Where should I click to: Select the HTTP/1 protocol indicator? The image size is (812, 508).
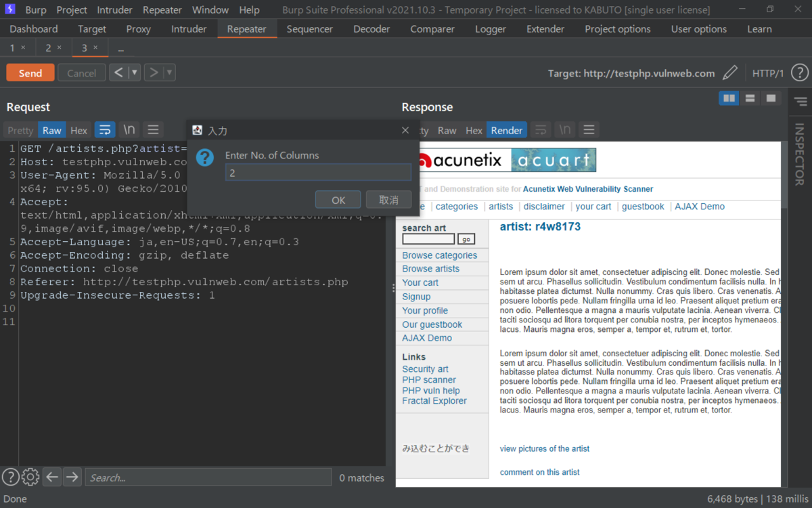pyautogui.click(x=768, y=73)
